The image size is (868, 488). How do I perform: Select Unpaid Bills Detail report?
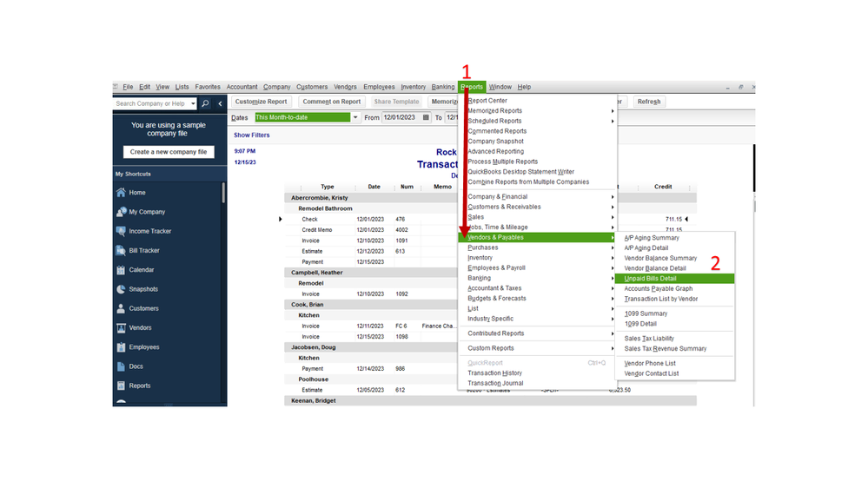coord(675,279)
